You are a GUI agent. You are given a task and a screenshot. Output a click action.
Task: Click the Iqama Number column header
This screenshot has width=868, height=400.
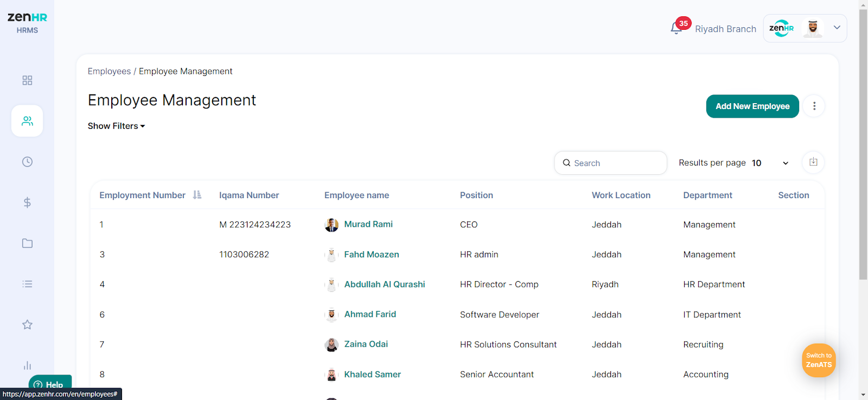[249, 195]
